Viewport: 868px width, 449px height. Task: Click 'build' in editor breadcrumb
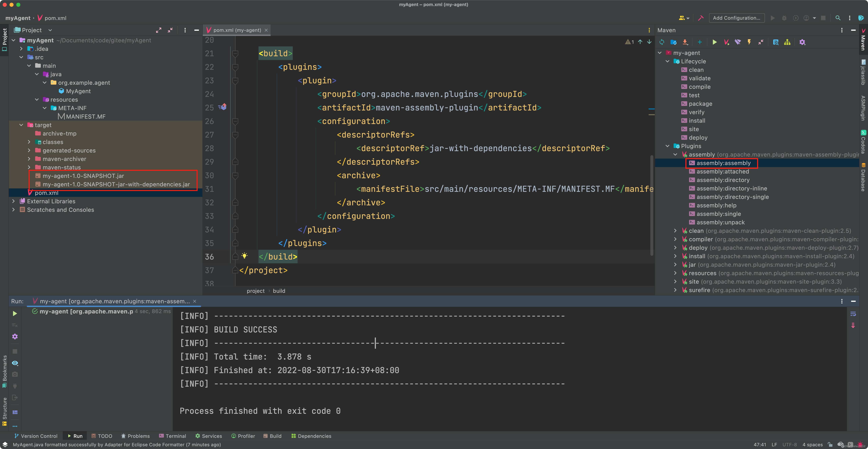point(279,291)
